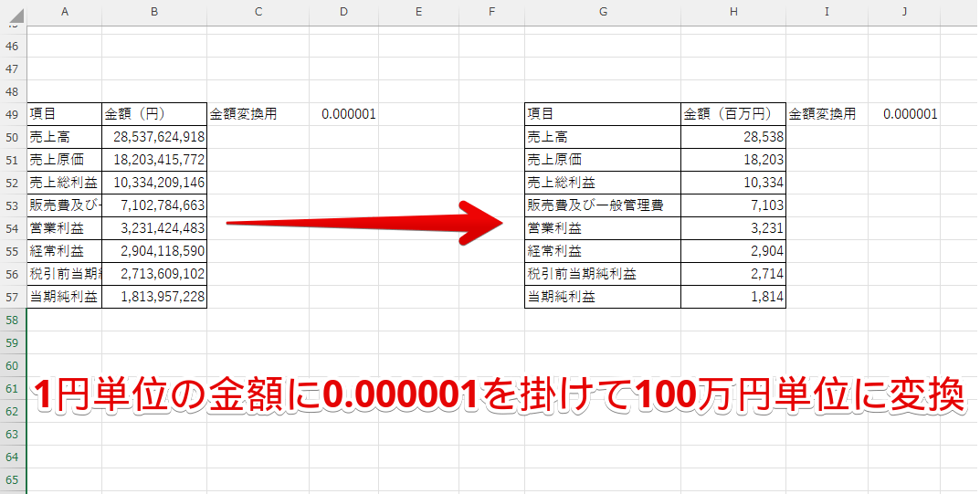
Task: Select row 49 header
Action: click(13, 114)
